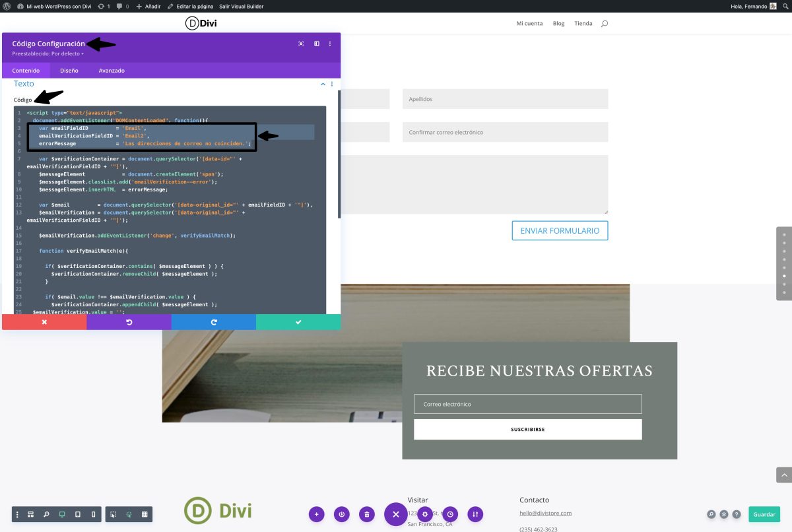Select the desktop preview icon in builder toolbar

point(62,514)
